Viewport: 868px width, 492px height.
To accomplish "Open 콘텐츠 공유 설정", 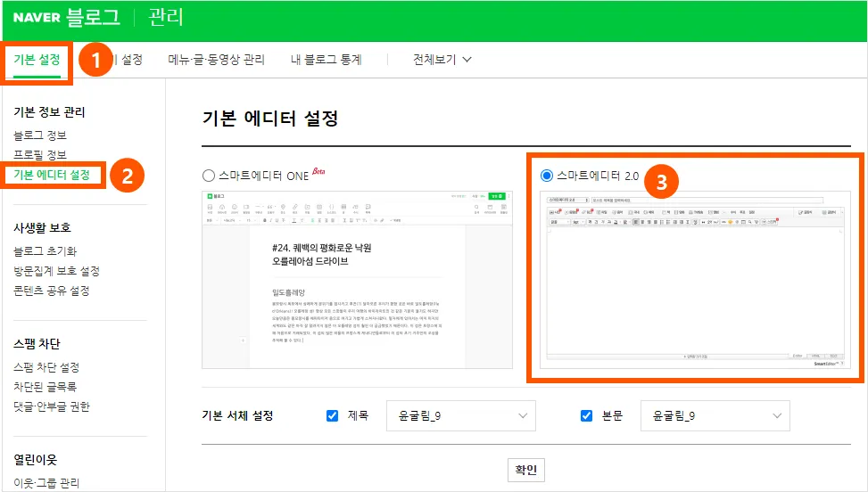I will click(52, 291).
